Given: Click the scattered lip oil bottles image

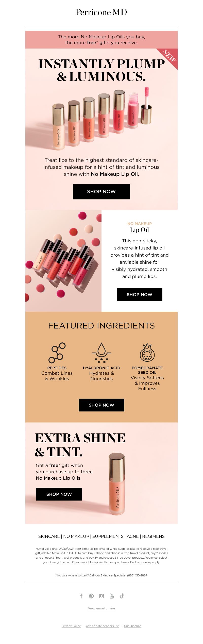Looking at the screenshot, I should click(63, 261).
